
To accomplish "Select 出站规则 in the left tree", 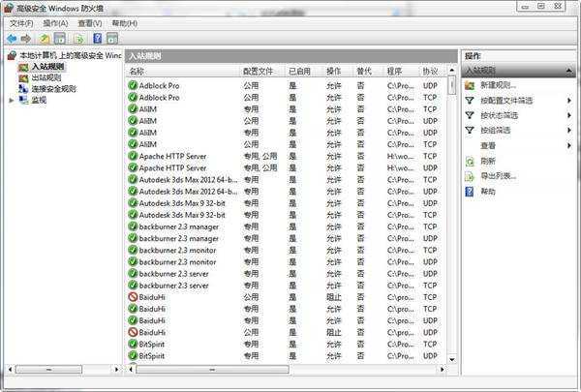I will pyautogui.click(x=46, y=77).
